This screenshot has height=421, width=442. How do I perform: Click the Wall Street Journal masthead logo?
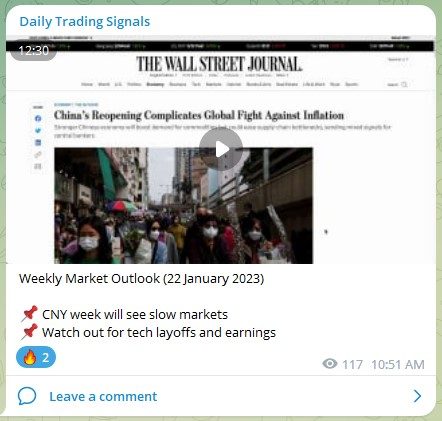[219, 63]
